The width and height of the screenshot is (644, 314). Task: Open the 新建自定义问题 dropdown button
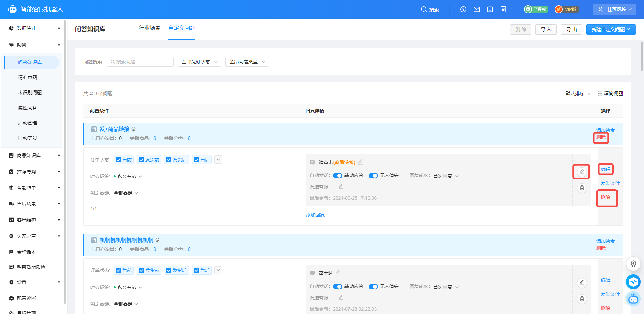[611, 29]
